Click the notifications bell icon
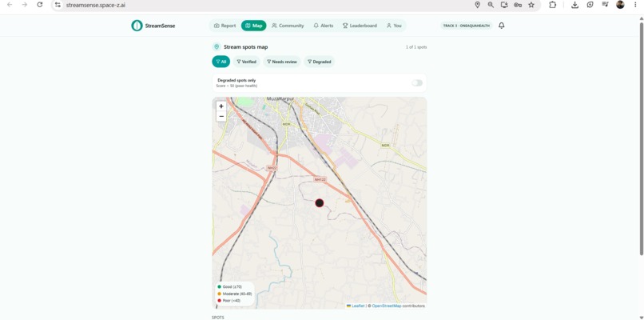 pyautogui.click(x=502, y=26)
